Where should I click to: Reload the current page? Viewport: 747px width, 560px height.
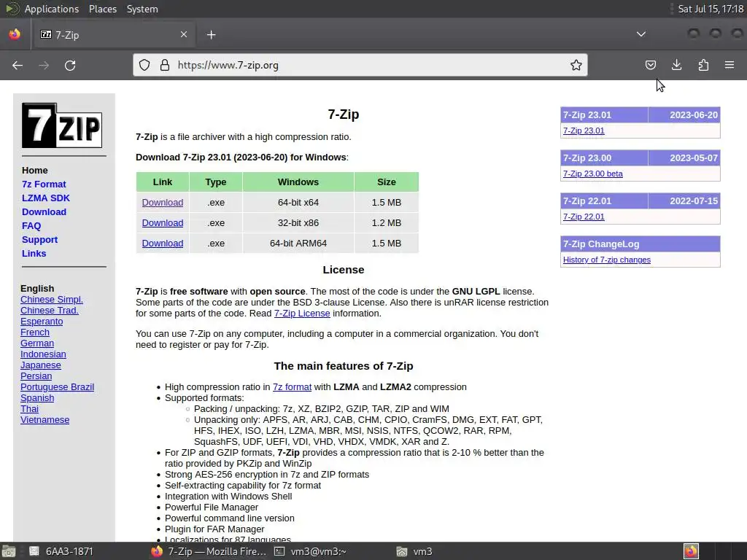point(70,65)
